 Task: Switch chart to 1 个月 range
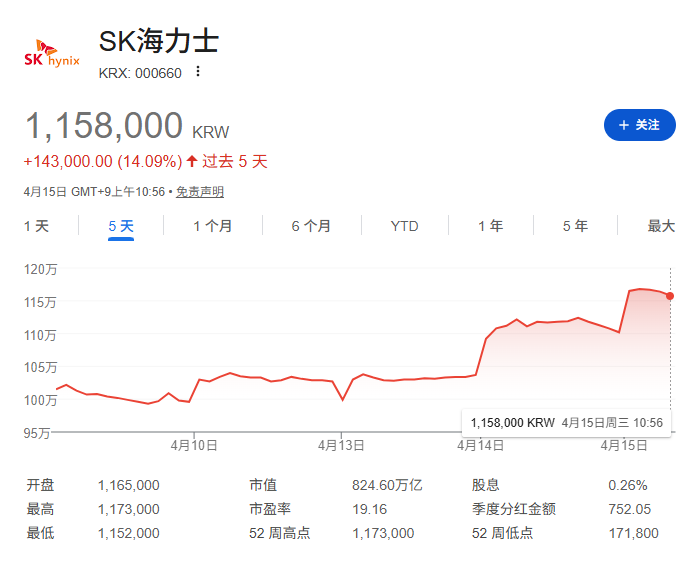[x=212, y=226]
